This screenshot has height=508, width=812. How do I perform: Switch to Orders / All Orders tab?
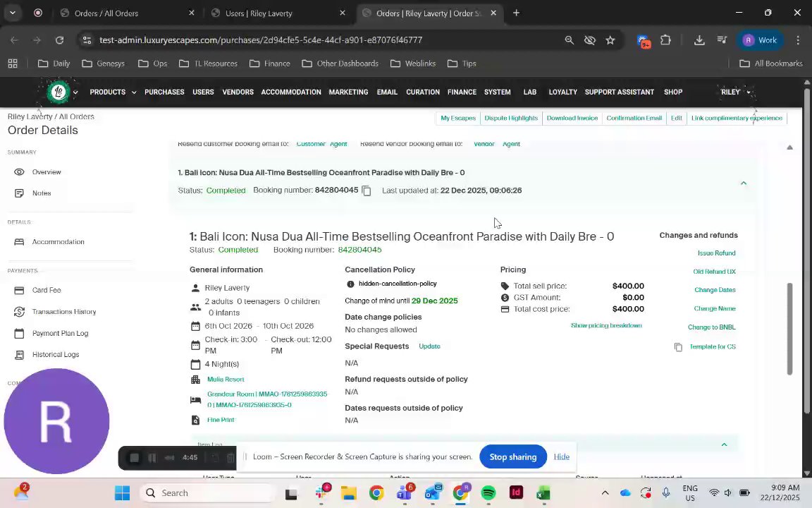127,13
